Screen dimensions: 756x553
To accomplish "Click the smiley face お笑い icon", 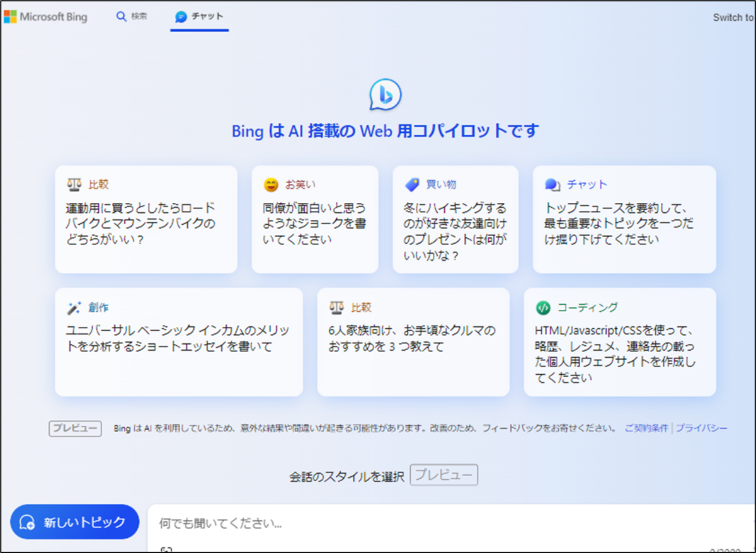I will [x=271, y=185].
